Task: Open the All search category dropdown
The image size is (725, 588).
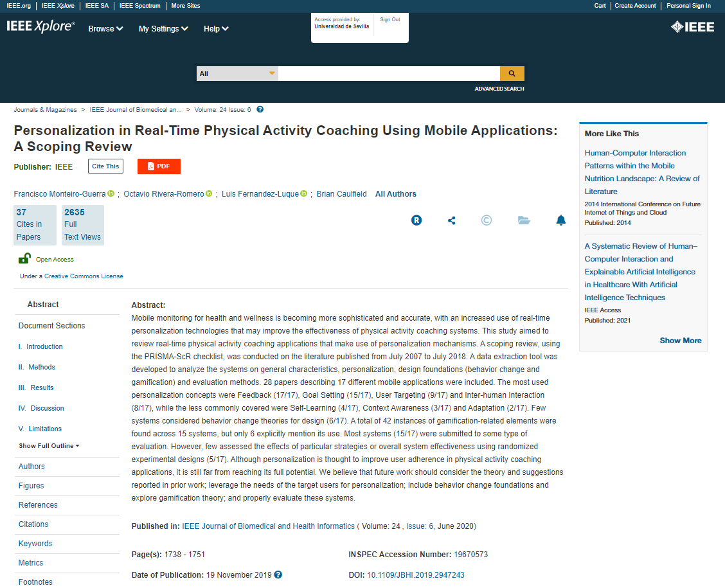Action: 237,73
